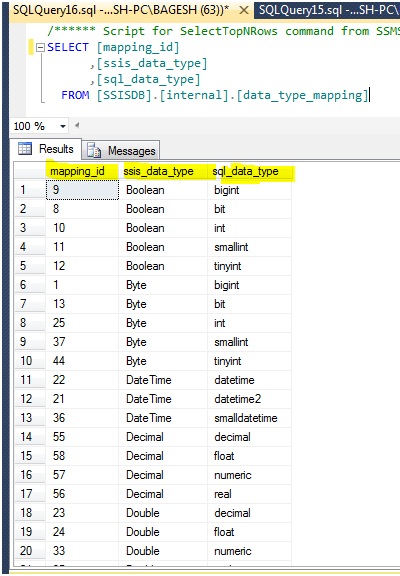Click Boolean cell in row 1
This screenshot has width=400, height=576.
(163, 190)
